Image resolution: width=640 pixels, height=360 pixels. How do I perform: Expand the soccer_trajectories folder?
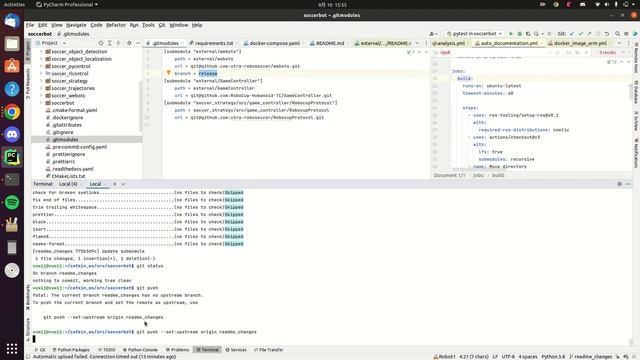coord(41,89)
